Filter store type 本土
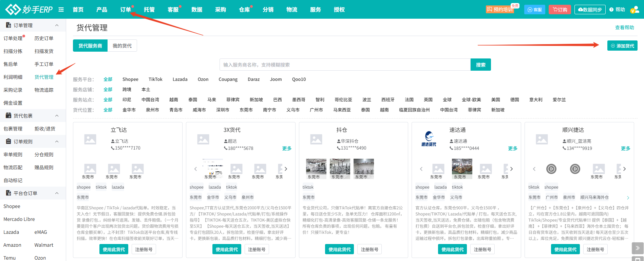This screenshot has width=644, height=261. tap(146, 89)
